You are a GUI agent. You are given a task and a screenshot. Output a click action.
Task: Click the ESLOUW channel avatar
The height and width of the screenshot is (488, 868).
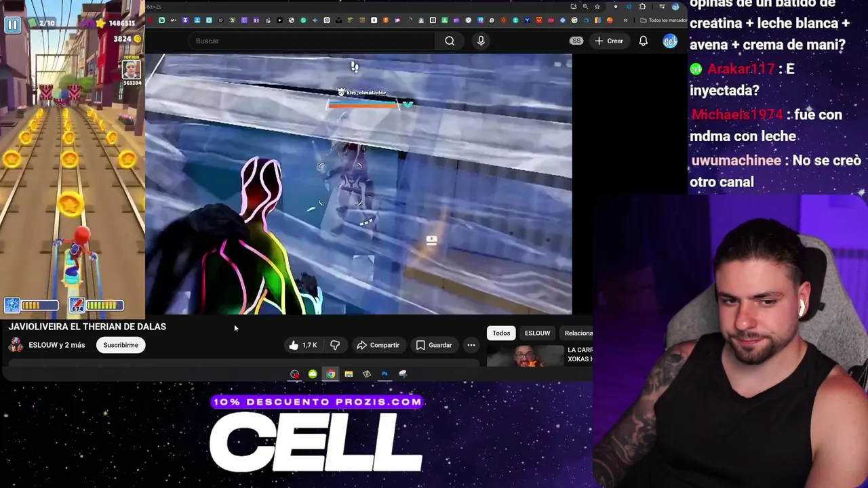coord(16,345)
